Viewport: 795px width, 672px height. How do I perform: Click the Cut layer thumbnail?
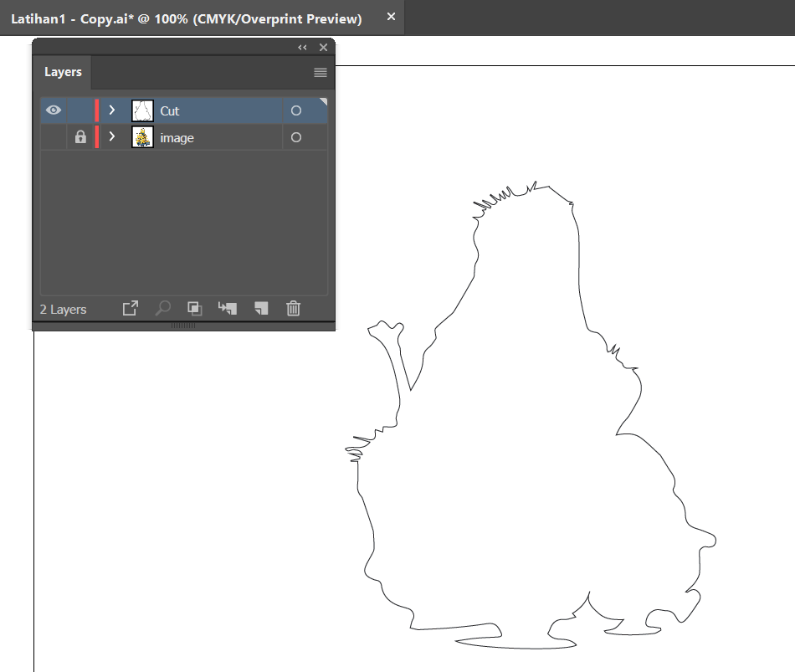pos(142,110)
